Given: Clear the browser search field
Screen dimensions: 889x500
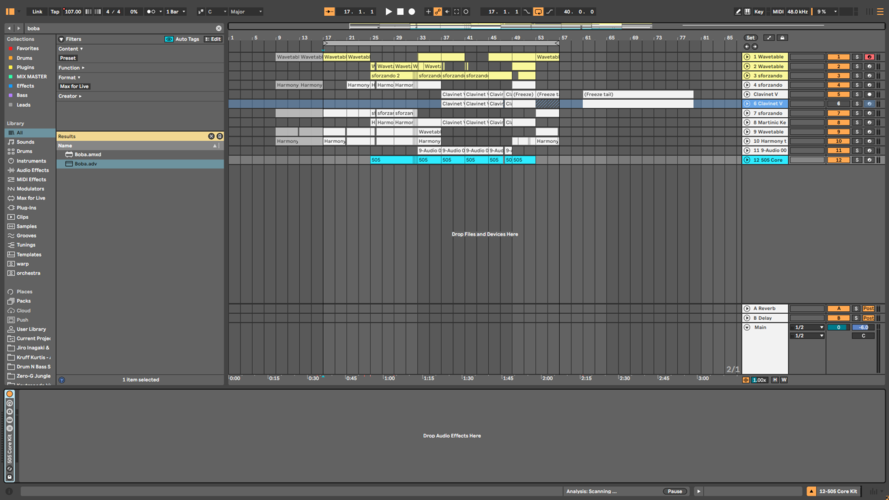Looking at the screenshot, I should click(218, 28).
